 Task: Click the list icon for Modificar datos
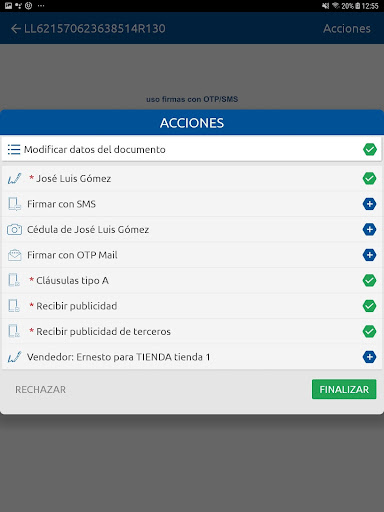point(14,149)
